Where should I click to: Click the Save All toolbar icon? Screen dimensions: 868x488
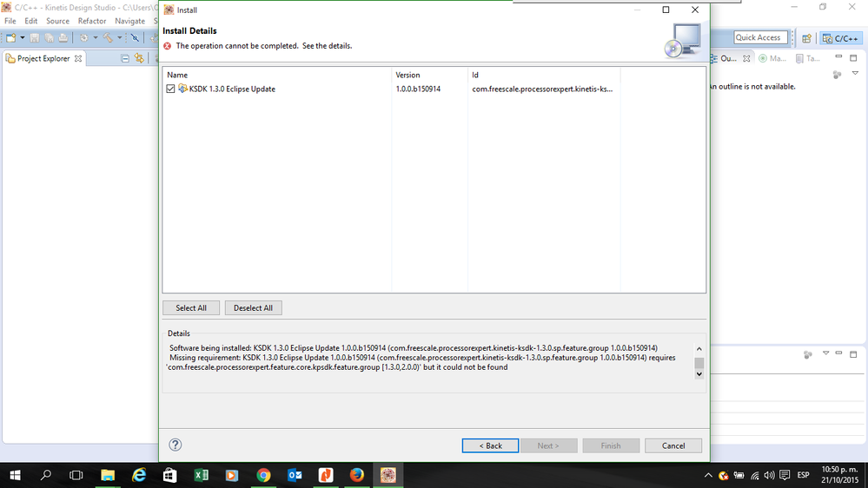pyautogui.click(x=49, y=37)
